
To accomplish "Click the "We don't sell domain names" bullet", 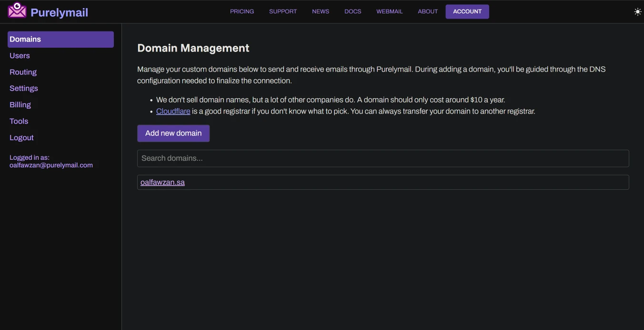I will pos(331,100).
